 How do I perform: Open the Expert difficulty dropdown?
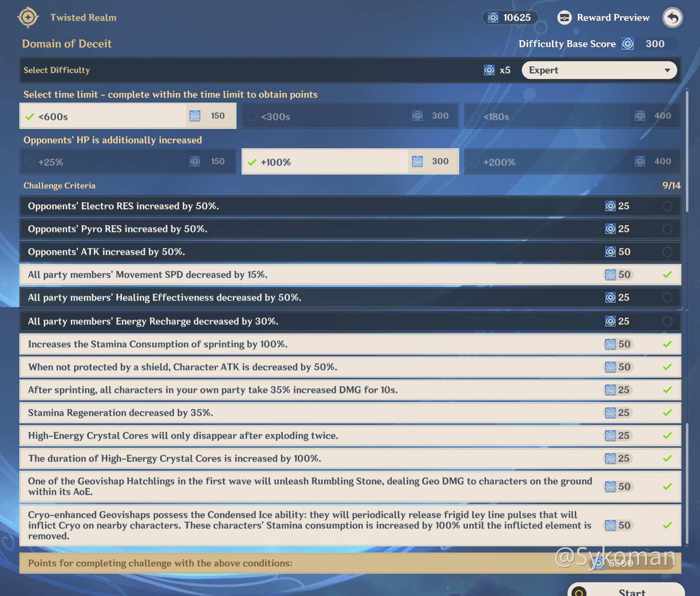click(x=599, y=70)
